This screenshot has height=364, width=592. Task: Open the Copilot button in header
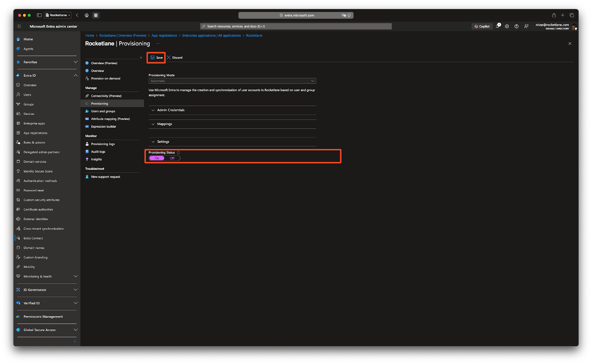click(x=482, y=26)
